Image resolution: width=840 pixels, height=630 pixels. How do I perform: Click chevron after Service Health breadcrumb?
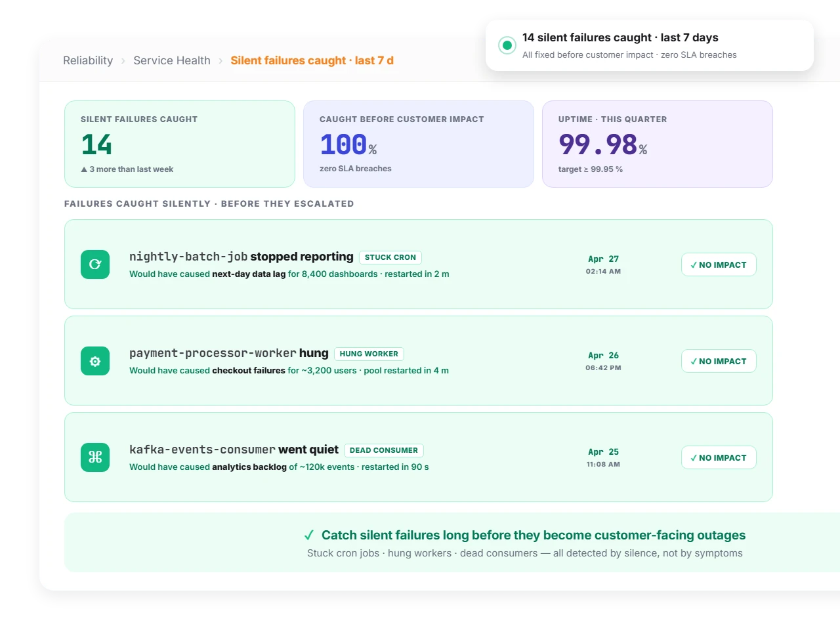pos(220,61)
